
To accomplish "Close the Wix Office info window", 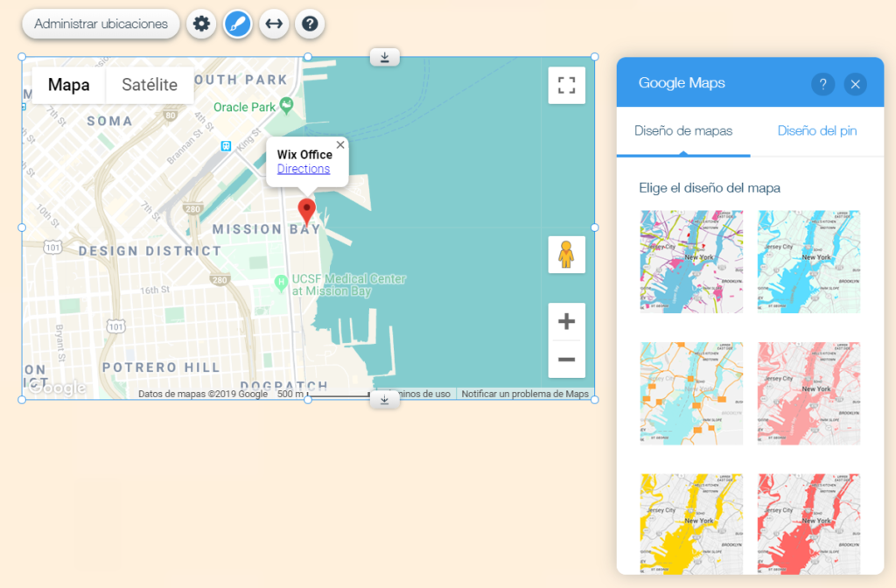I will [340, 144].
